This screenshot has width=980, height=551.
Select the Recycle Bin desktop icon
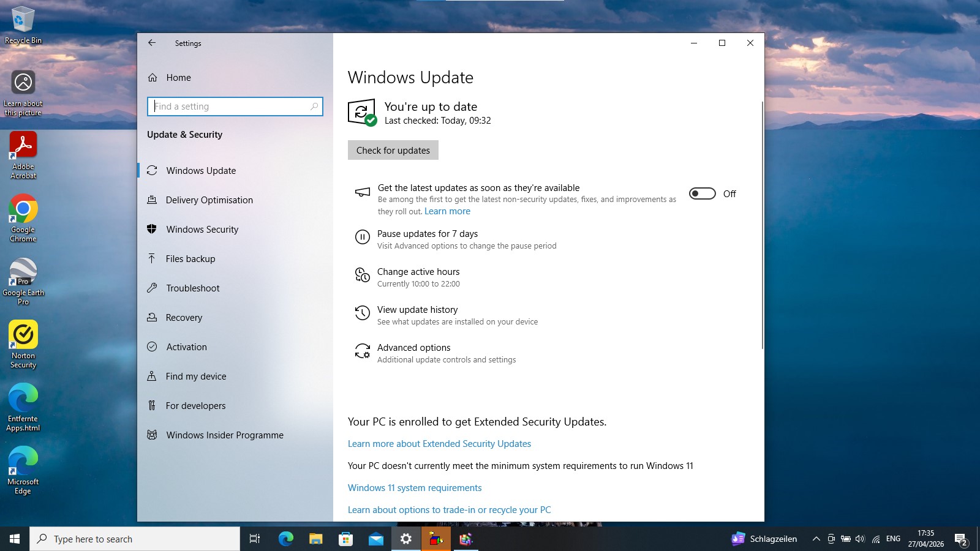point(23,25)
